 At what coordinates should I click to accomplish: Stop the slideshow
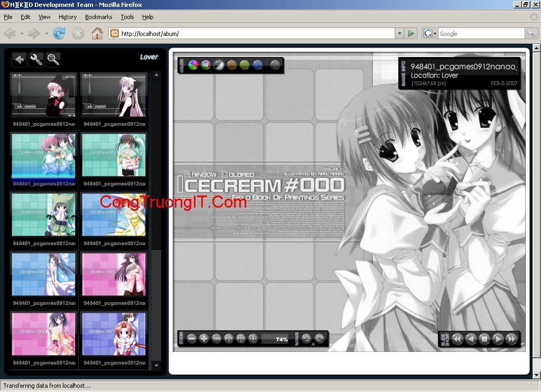(484, 339)
